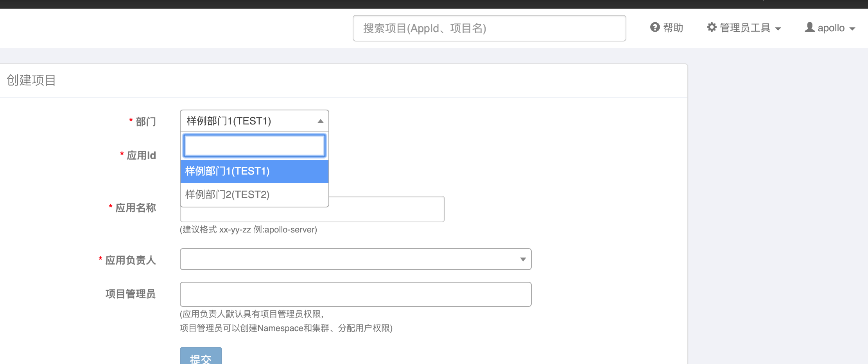Choose 样例部门2(TEST2) department option
This screenshot has height=364, width=868.
click(255, 195)
